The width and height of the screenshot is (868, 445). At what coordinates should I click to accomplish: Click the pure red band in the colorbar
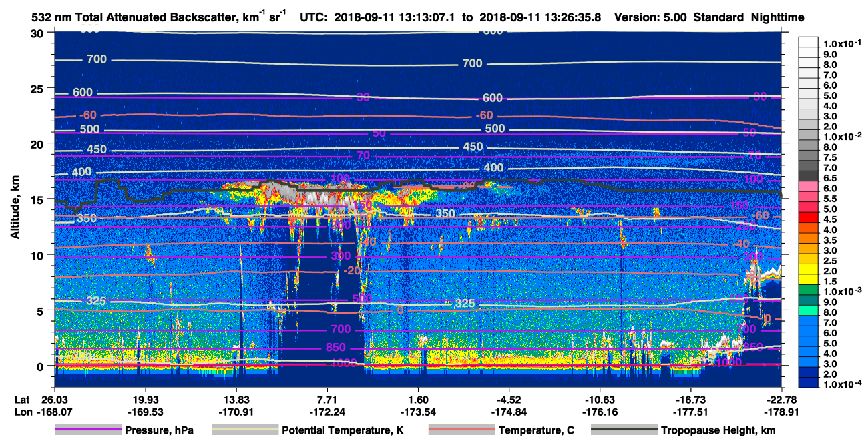809,217
